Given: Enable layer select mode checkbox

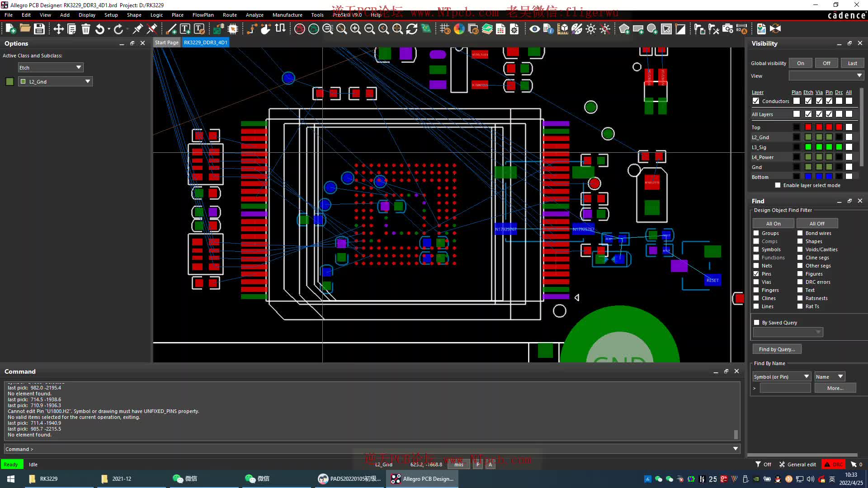Looking at the screenshot, I should tap(778, 185).
